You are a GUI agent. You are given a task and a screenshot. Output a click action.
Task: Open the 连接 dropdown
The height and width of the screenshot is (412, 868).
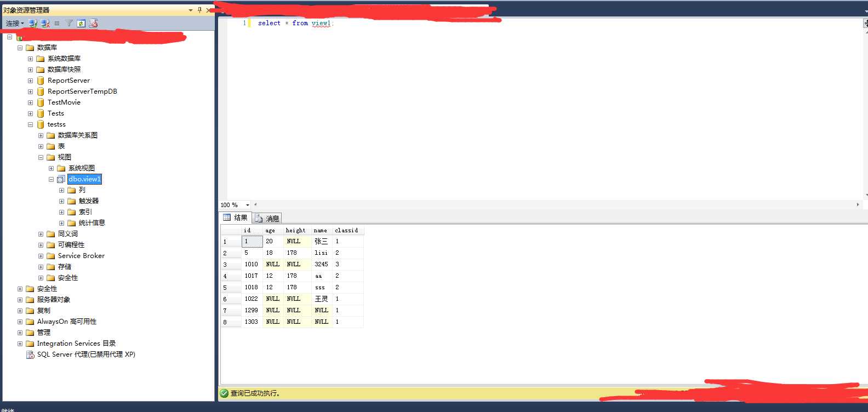15,23
